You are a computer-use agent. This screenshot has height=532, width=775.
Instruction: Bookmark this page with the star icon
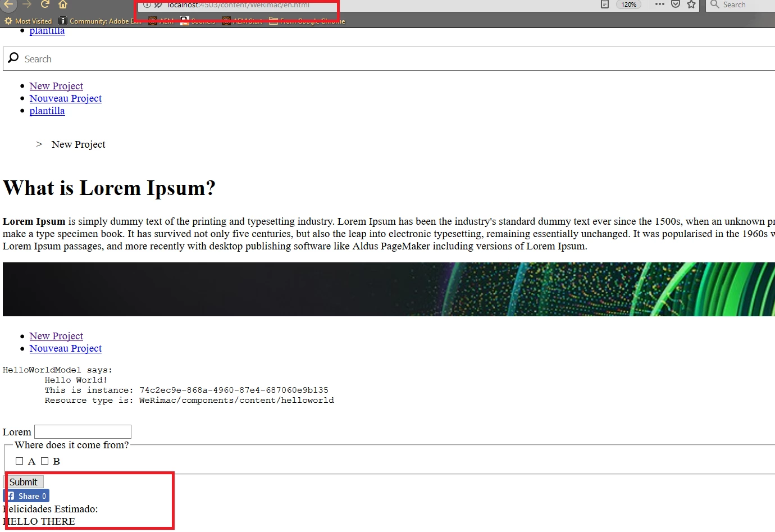click(x=691, y=4)
